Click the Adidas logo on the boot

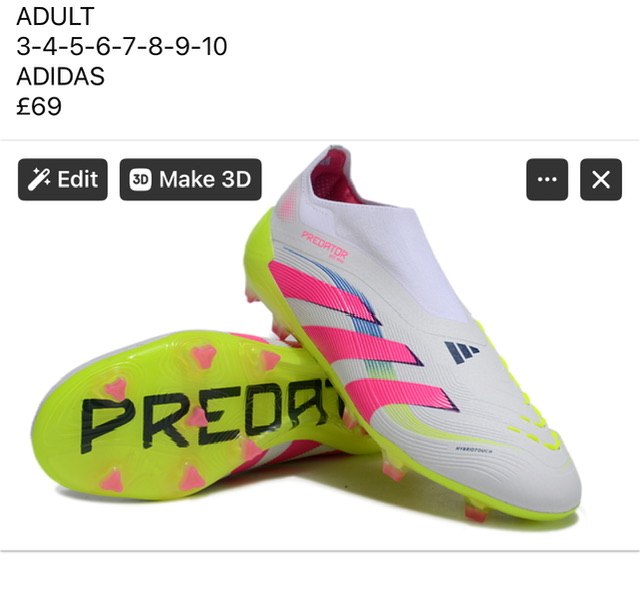click(461, 351)
